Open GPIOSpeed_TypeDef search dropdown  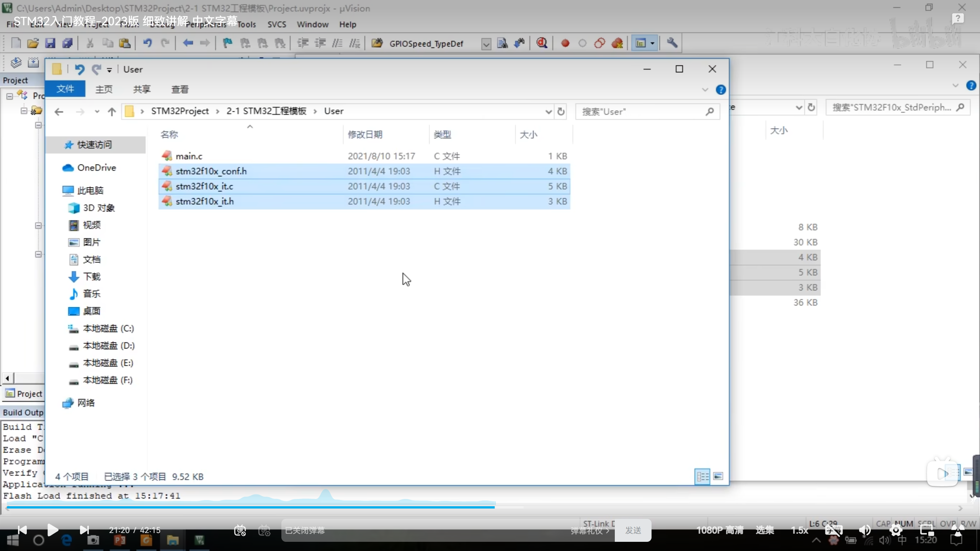486,44
